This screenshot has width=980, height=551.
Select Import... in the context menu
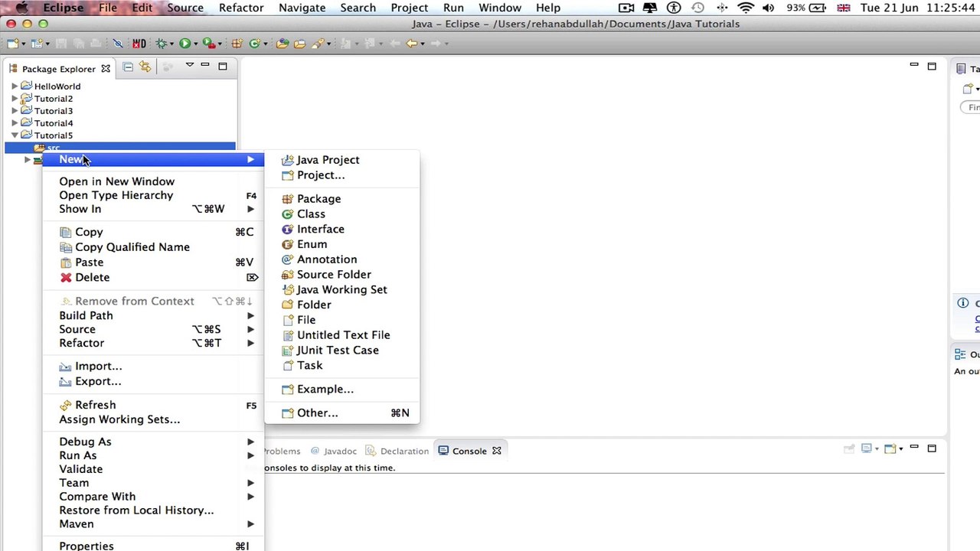[153, 367]
